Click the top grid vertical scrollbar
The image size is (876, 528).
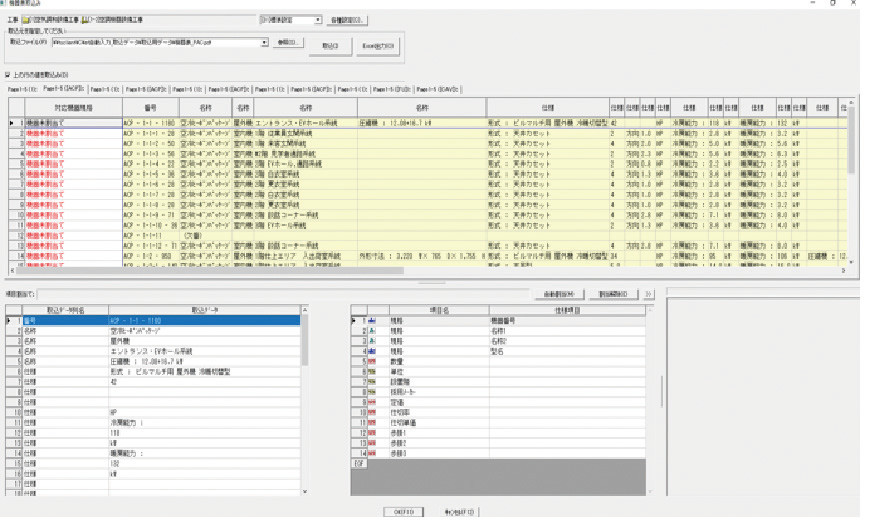point(851,182)
